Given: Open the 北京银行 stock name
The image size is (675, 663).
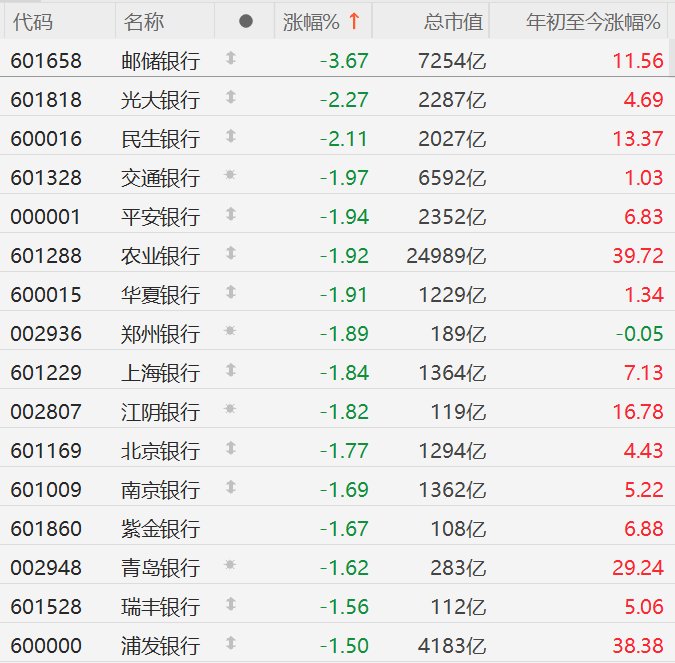Looking at the screenshot, I should [x=161, y=451].
